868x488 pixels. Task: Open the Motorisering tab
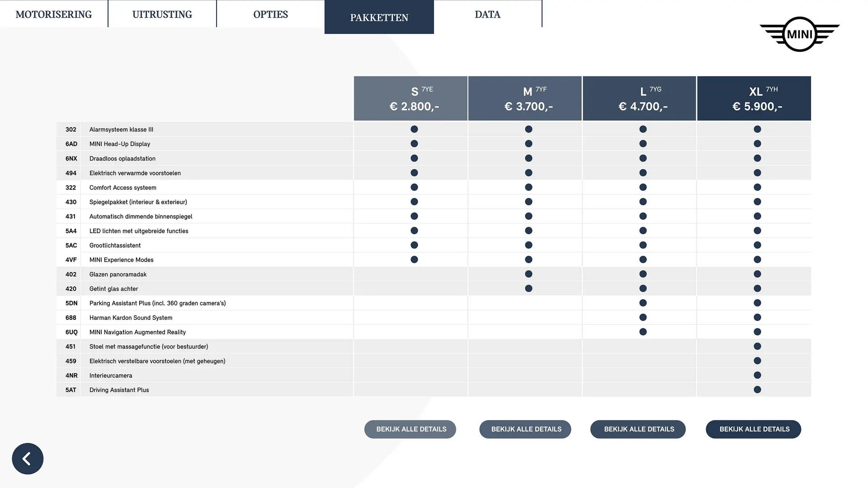click(x=54, y=14)
